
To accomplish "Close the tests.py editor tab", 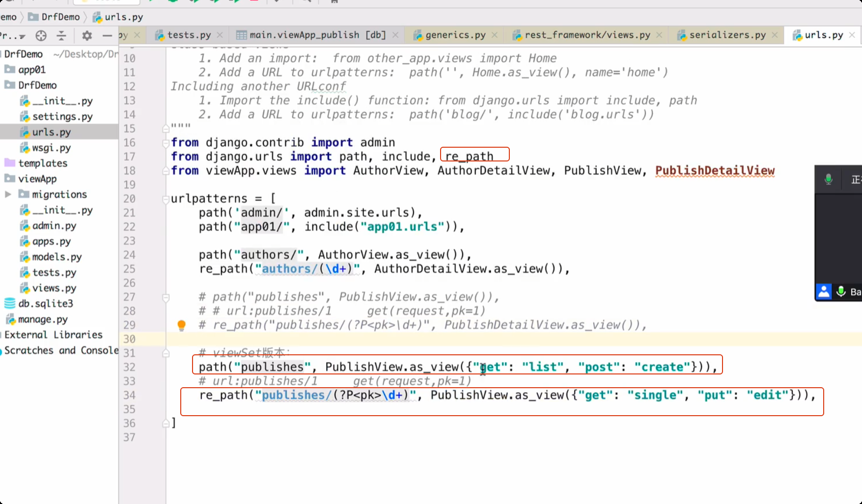I will (x=220, y=35).
